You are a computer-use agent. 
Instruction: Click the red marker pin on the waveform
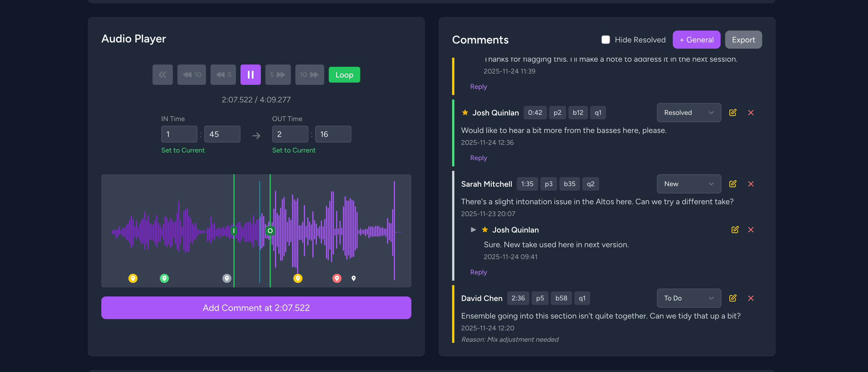(x=337, y=278)
